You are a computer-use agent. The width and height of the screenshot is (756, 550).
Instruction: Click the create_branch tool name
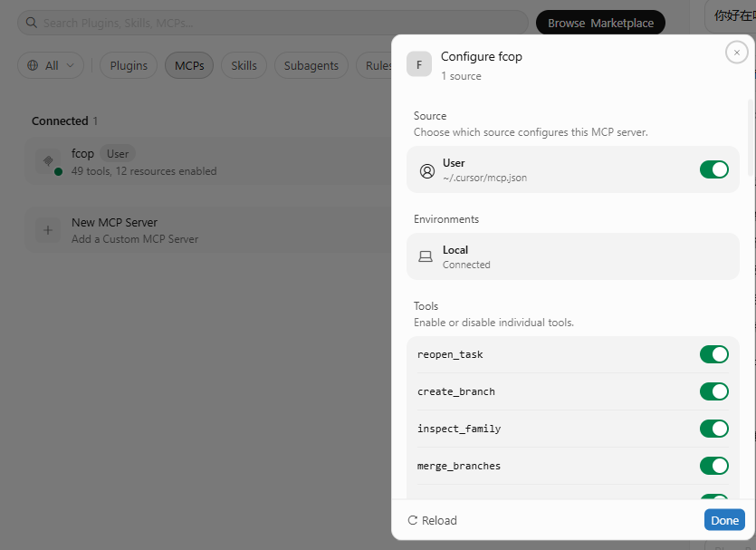pyautogui.click(x=456, y=391)
